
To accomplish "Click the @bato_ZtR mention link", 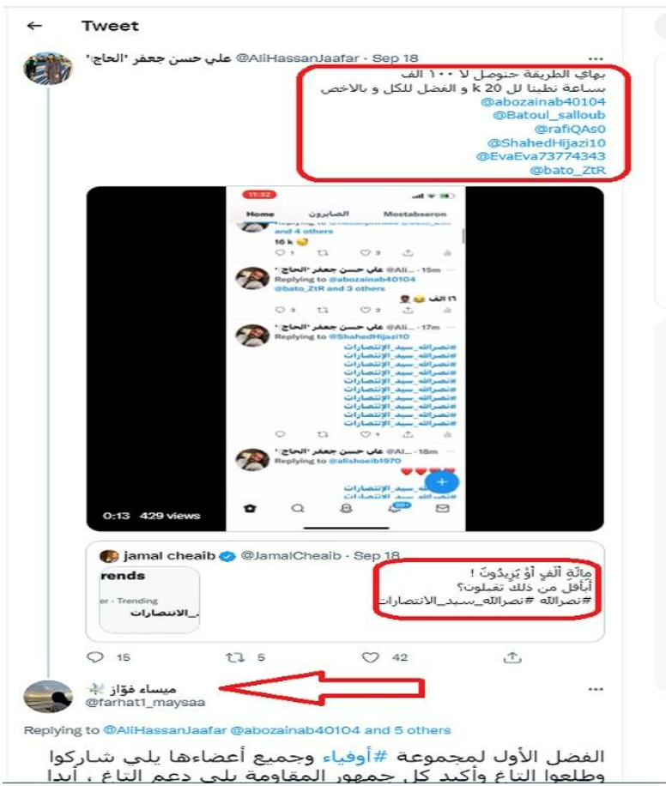I will [567, 171].
